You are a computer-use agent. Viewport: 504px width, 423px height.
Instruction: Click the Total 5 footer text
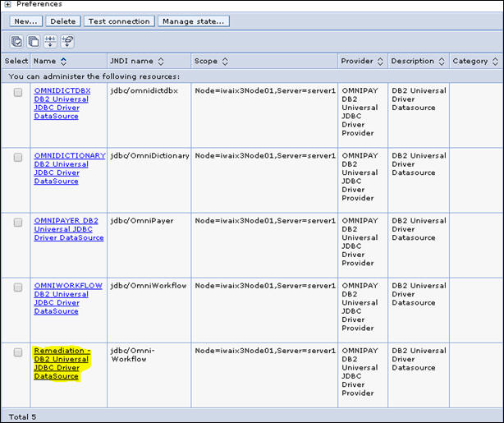coord(22,417)
